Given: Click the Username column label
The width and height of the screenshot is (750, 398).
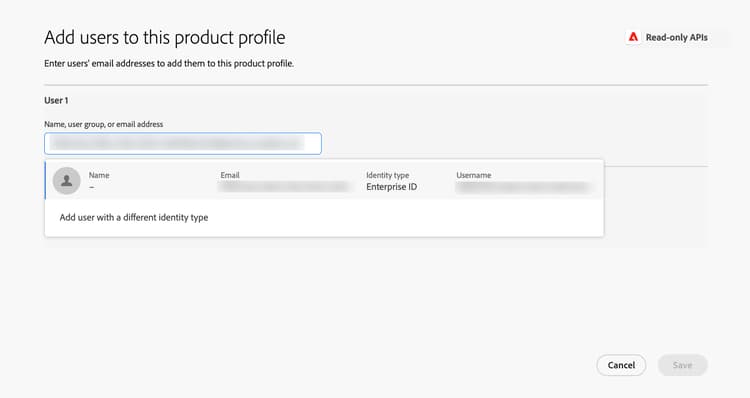Looking at the screenshot, I should pyautogui.click(x=474, y=175).
